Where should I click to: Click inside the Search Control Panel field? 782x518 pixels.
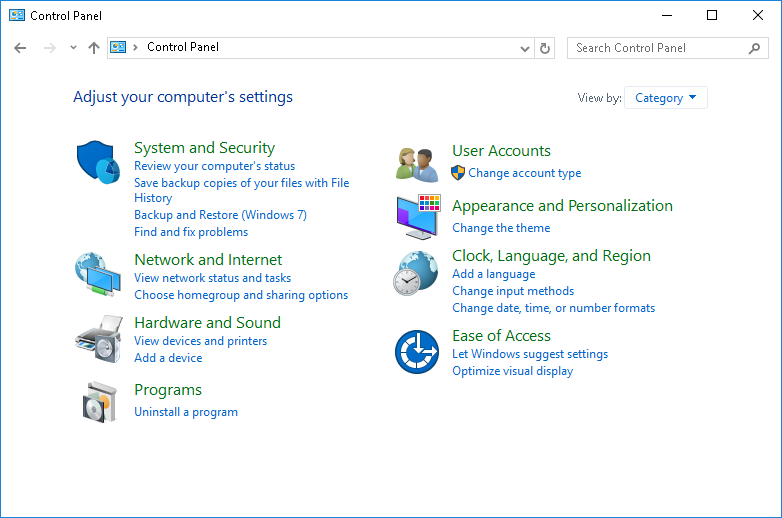coord(655,48)
